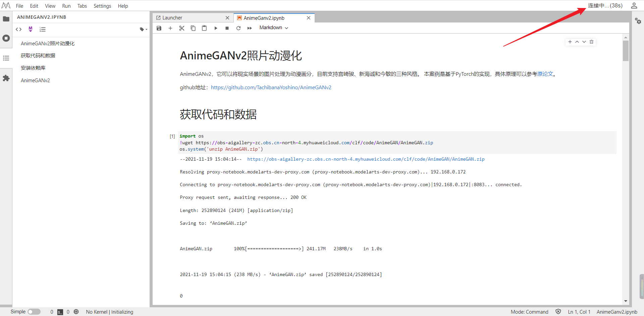The width and height of the screenshot is (644, 316).
Task: Click AnimeGanv2.ipynb name in status bar
Action: point(617,312)
